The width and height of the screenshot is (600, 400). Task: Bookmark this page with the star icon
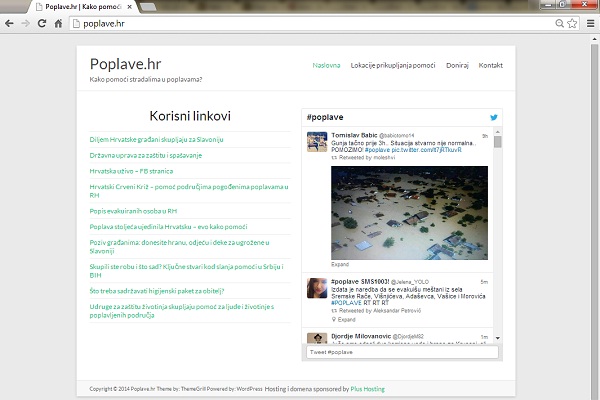(572, 23)
